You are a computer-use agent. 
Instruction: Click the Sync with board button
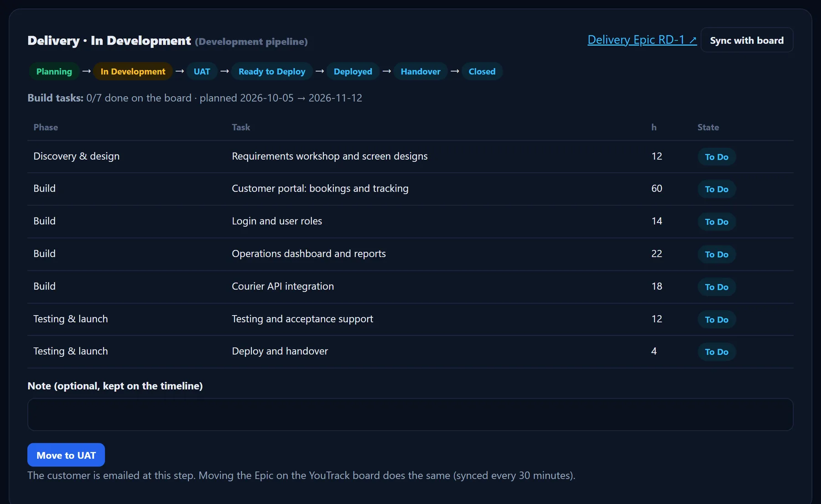pos(747,40)
